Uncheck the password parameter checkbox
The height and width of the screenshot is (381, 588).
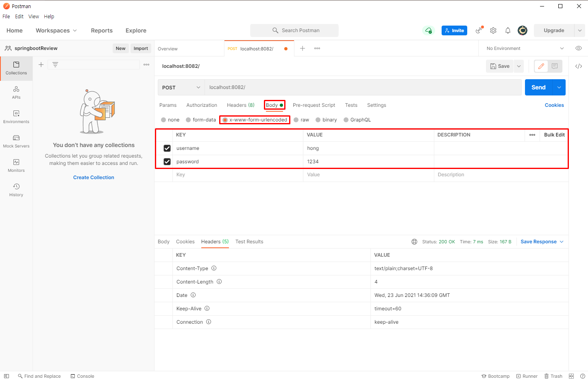click(x=167, y=162)
